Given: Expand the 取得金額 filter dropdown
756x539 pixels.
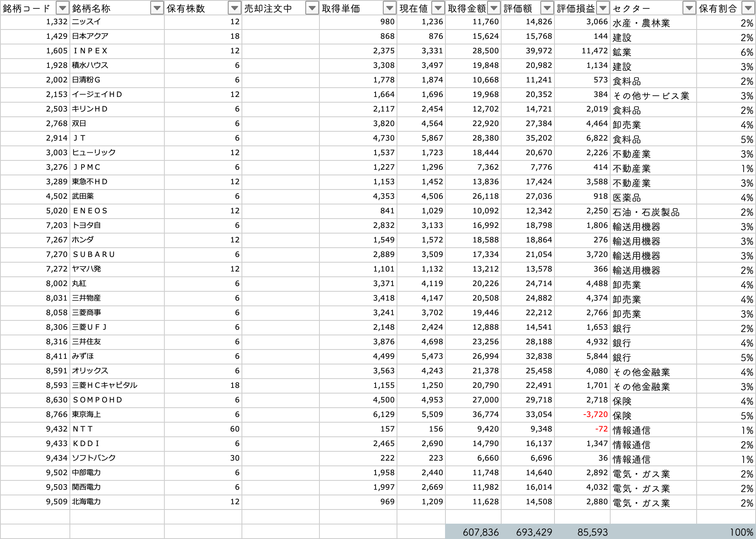Looking at the screenshot, I should click(493, 8).
